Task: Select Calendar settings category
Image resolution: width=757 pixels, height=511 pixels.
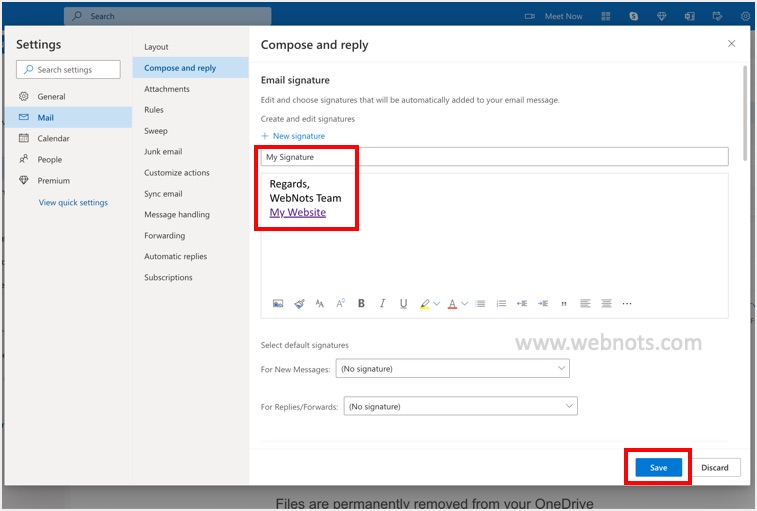Action: [x=68, y=138]
